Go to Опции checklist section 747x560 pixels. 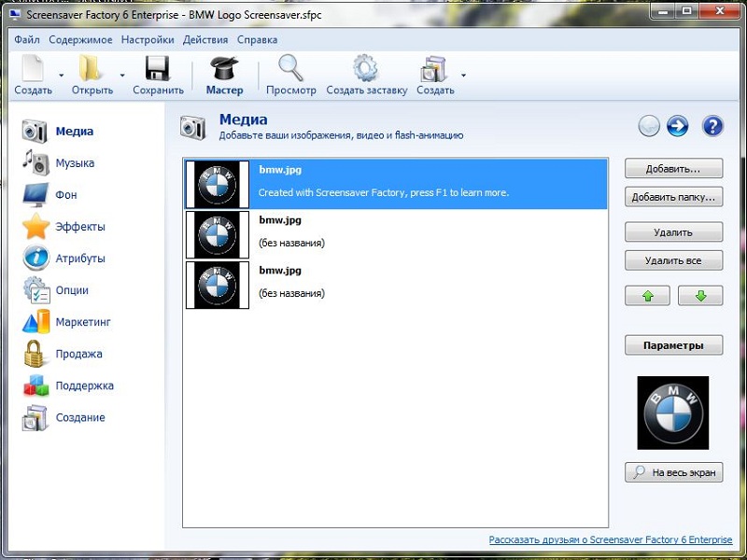pyautogui.click(x=36, y=290)
